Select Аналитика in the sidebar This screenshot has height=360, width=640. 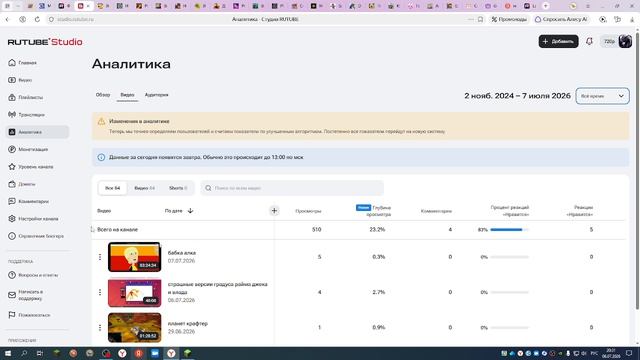point(37,132)
